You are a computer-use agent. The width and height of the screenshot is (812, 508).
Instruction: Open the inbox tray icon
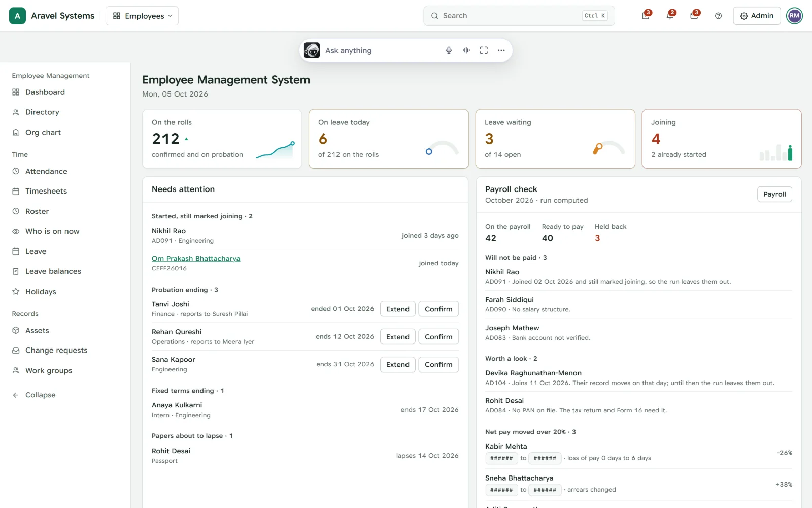click(694, 16)
